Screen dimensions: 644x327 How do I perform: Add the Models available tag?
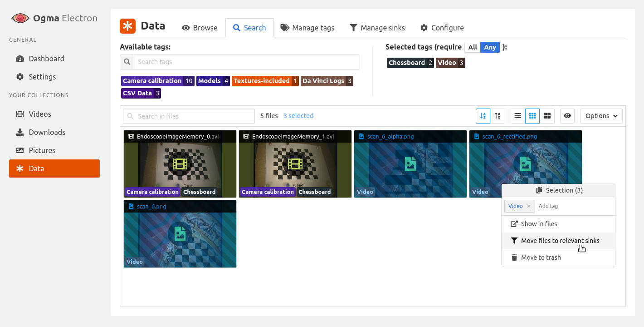click(213, 81)
